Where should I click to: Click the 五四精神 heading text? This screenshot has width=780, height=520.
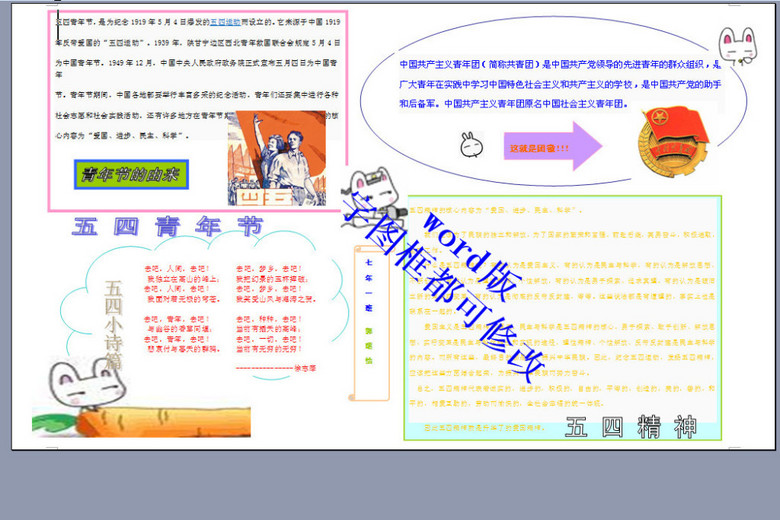click(630, 428)
